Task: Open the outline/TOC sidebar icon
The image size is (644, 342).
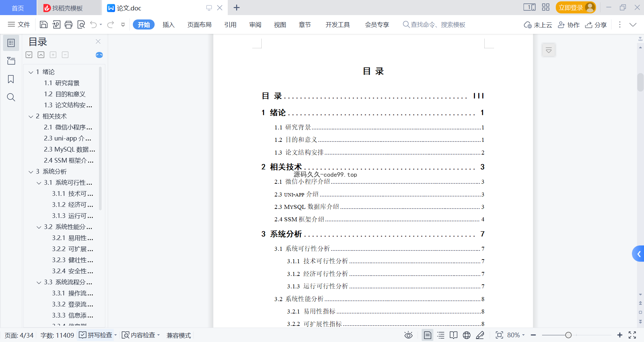Action: [11, 43]
